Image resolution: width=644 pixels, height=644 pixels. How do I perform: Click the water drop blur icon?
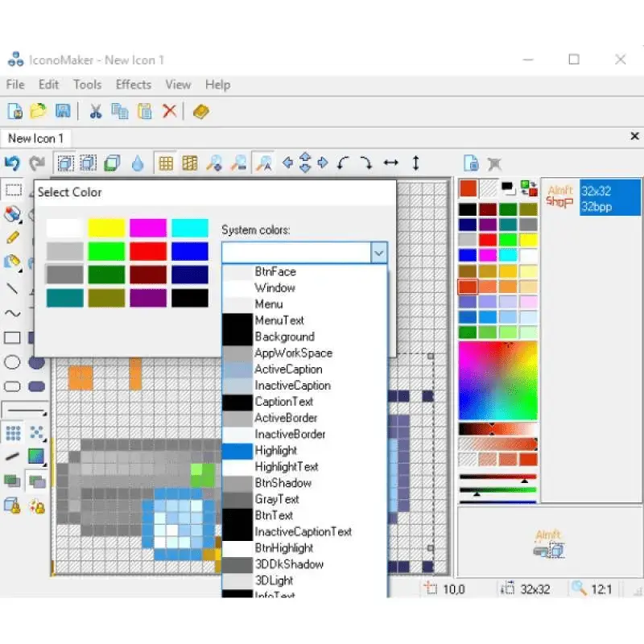coord(138,163)
